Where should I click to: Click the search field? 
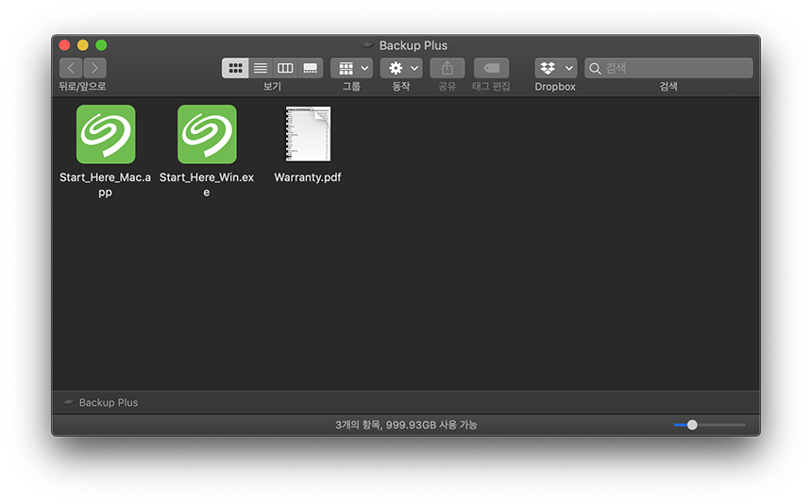(668, 68)
